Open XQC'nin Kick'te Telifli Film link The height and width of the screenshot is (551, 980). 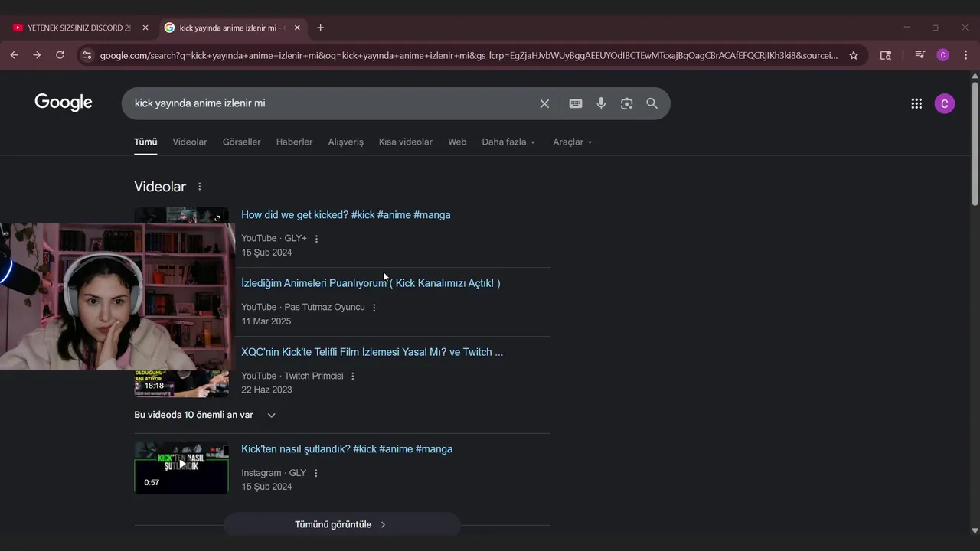click(x=372, y=353)
